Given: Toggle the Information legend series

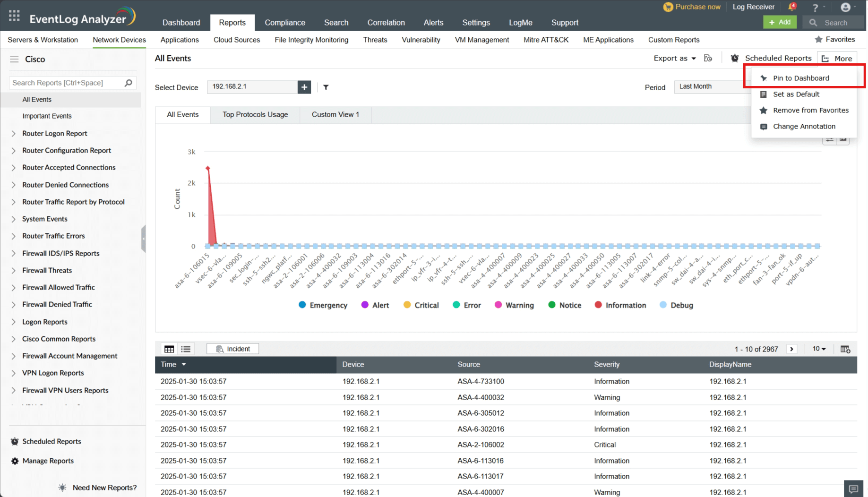Looking at the screenshot, I should pyautogui.click(x=620, y=305).
